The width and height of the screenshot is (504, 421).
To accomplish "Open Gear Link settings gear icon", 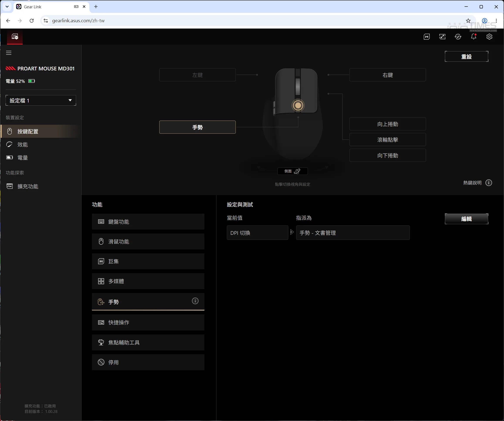I will coord(489,36).
